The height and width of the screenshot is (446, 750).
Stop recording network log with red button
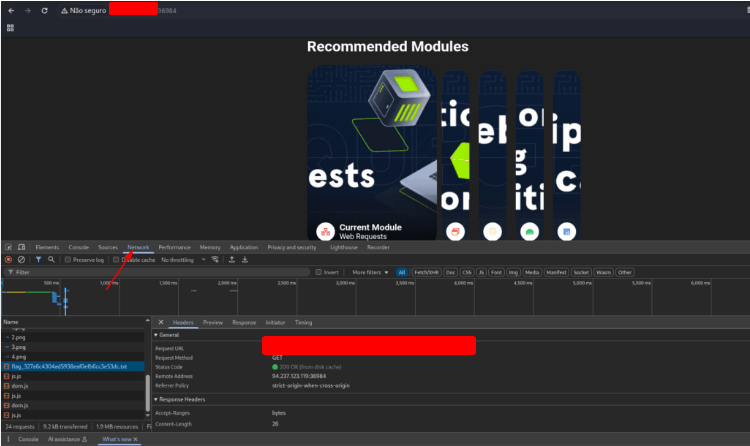tap(8, 259)
